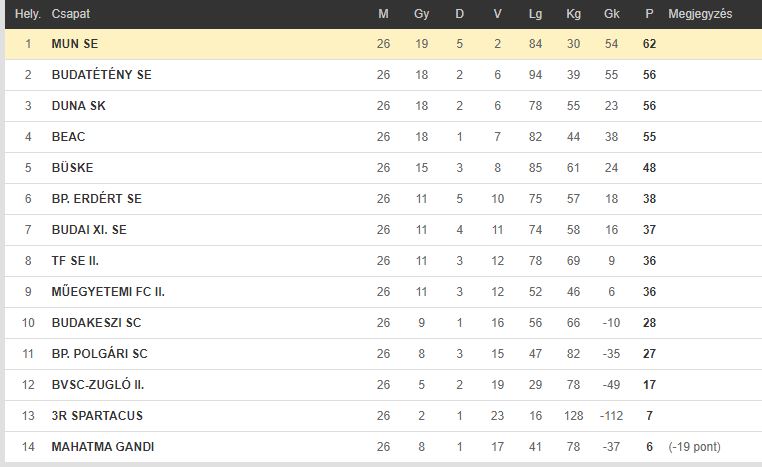This screenshot has height=467, width=762.
Task: Open the MAHATMA GANDI team link
Action: point(103,447)
